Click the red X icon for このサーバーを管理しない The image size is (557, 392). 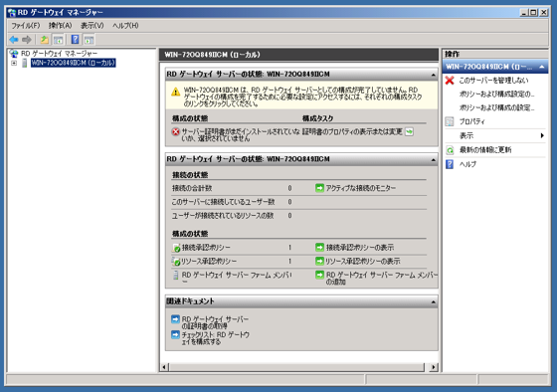tap(450, 81)
